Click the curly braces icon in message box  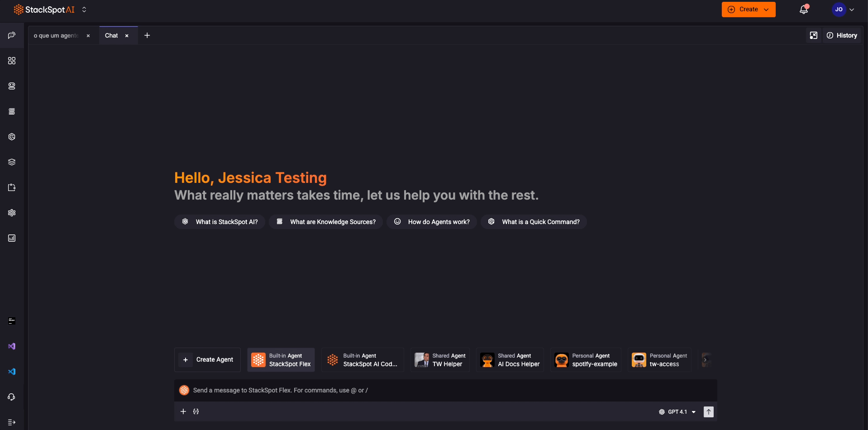click(x=196, y=411)
